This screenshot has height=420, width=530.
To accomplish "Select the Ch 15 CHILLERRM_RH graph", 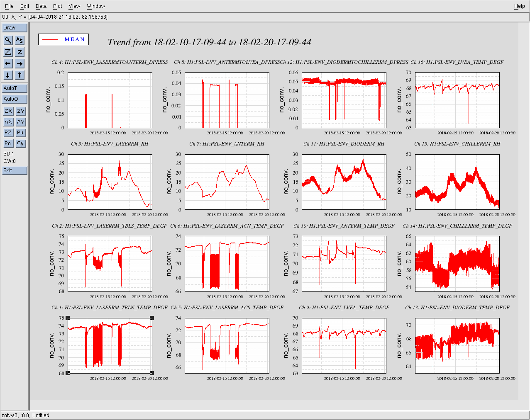I will (x=457, y=182).
